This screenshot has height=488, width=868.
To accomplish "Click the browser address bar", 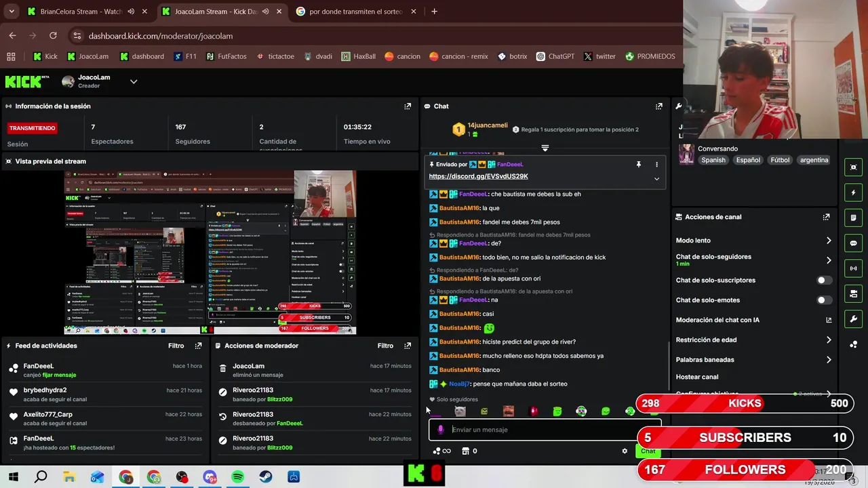I will pos(373,36).
